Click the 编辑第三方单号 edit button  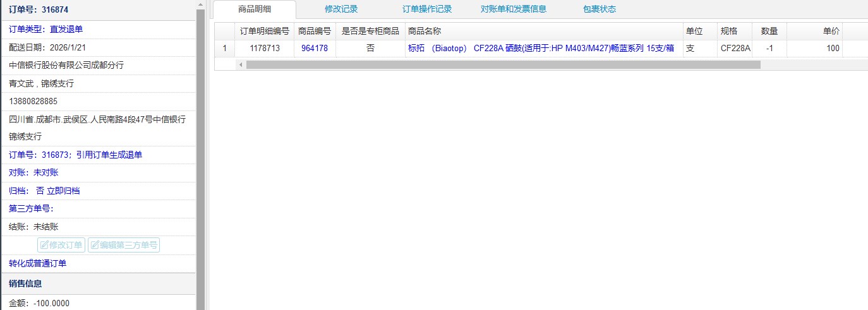pos(124,245)
